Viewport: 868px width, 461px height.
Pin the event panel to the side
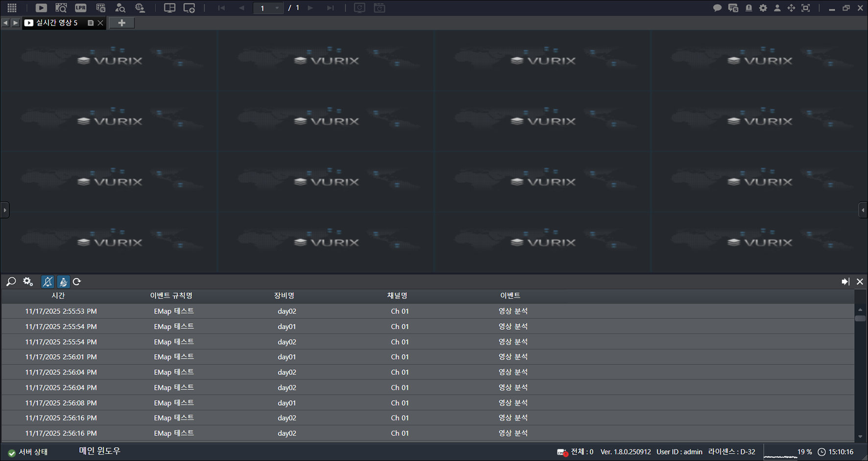[x=845, y=282]
